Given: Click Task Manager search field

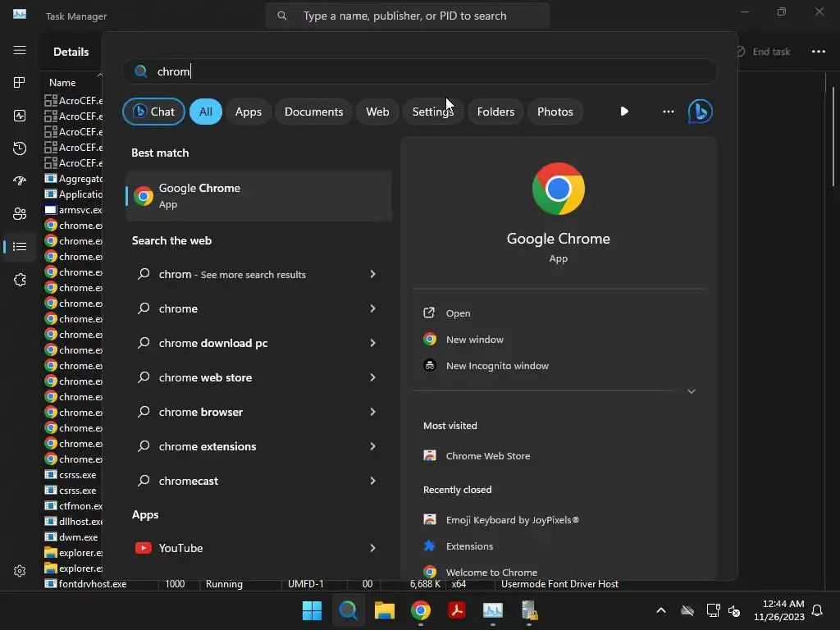Looking at the screenshot, I should click(x=407, y=16).
